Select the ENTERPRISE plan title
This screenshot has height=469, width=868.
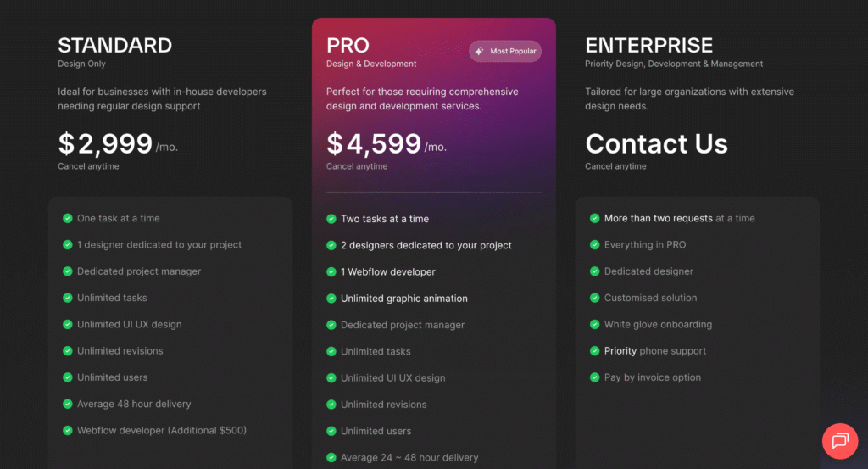pyautogui.click(x=648, y=46)
